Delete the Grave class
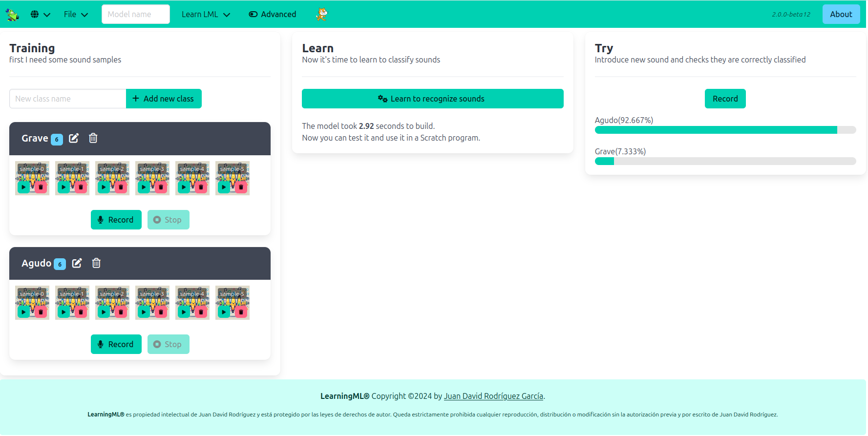The image size is (868, 436). pyautogui.click(x=93, y=138)
